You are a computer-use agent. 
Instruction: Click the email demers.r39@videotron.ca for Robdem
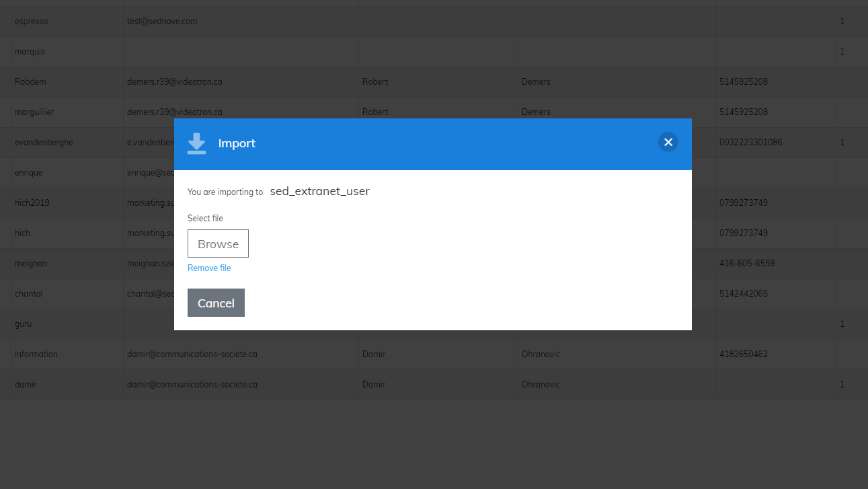click(x=175, y=81)
